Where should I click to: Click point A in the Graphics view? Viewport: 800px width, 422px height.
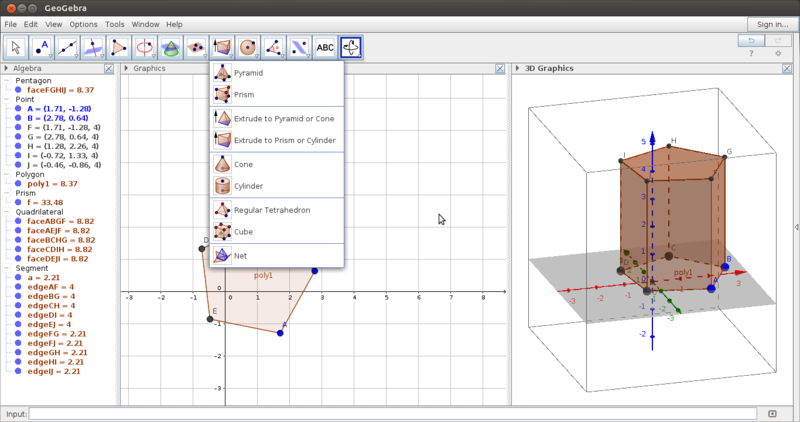point(280,333)
